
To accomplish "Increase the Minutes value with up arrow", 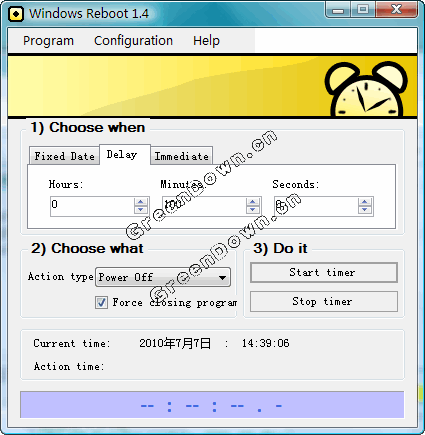I will pos(253,202).
